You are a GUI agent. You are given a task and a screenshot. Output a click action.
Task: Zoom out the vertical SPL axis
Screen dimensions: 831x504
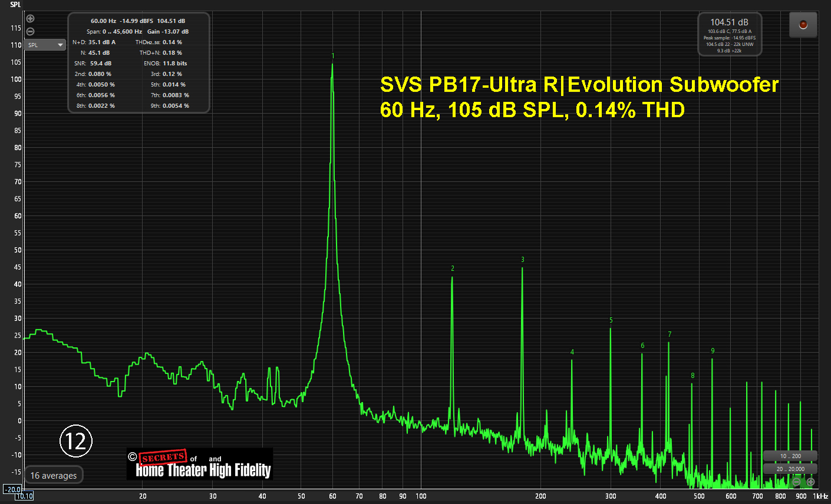[31, 32]
